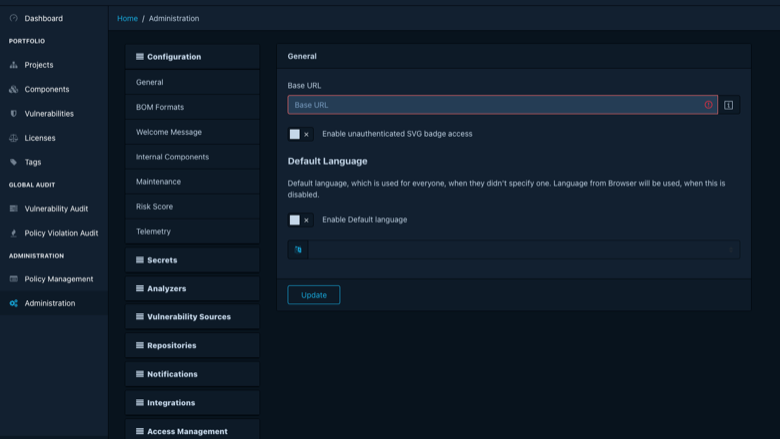The width and height of the screenshot is (780, 439).
Task: Click into the Base URL field
Action: [x=502, y=105]
